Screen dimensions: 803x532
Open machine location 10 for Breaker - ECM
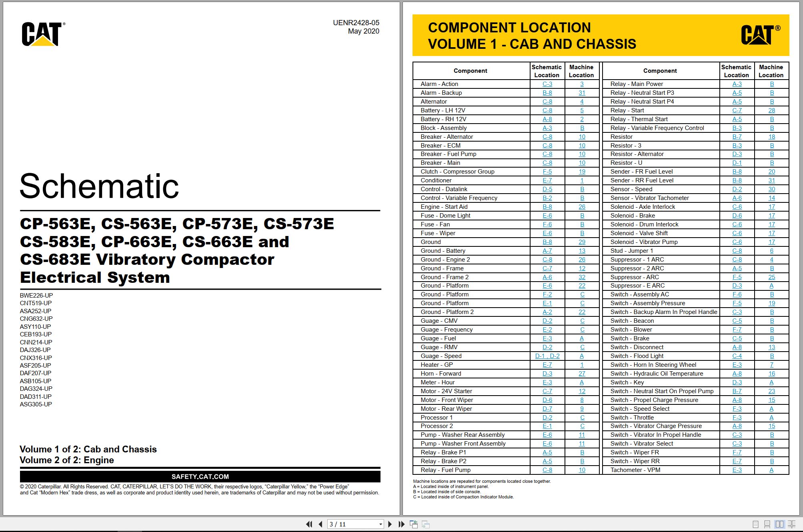pos(582,146)
